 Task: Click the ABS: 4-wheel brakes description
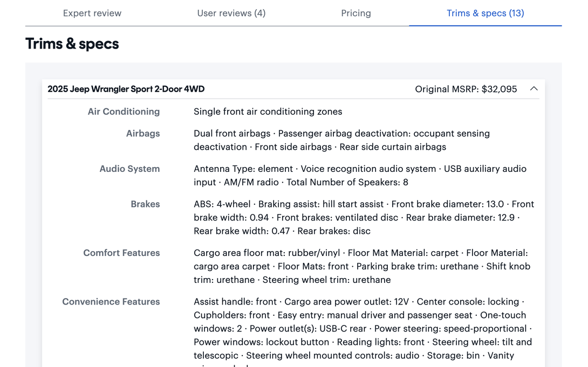coord(364,218)
